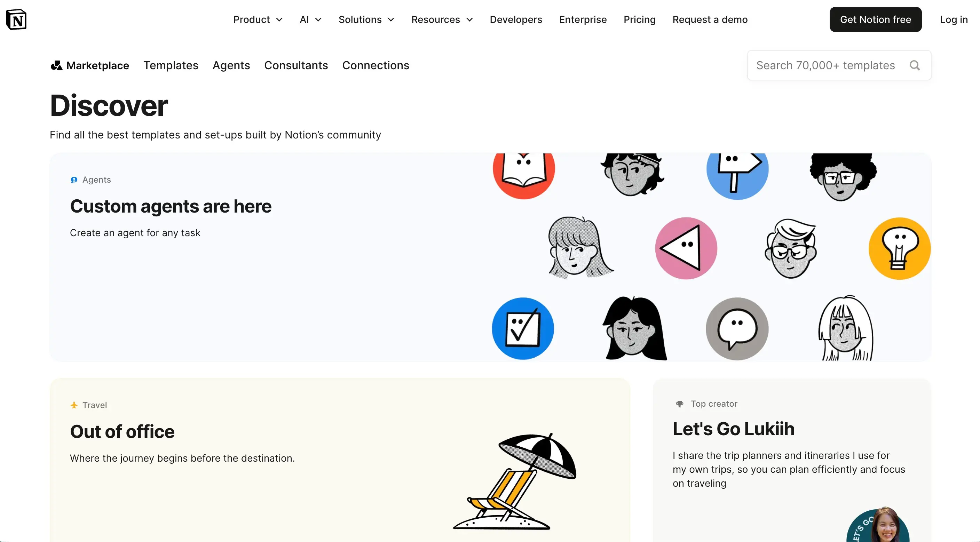Click the Agents category label
This screenshot has height=542, width=980.
click(x=97, y=180)
